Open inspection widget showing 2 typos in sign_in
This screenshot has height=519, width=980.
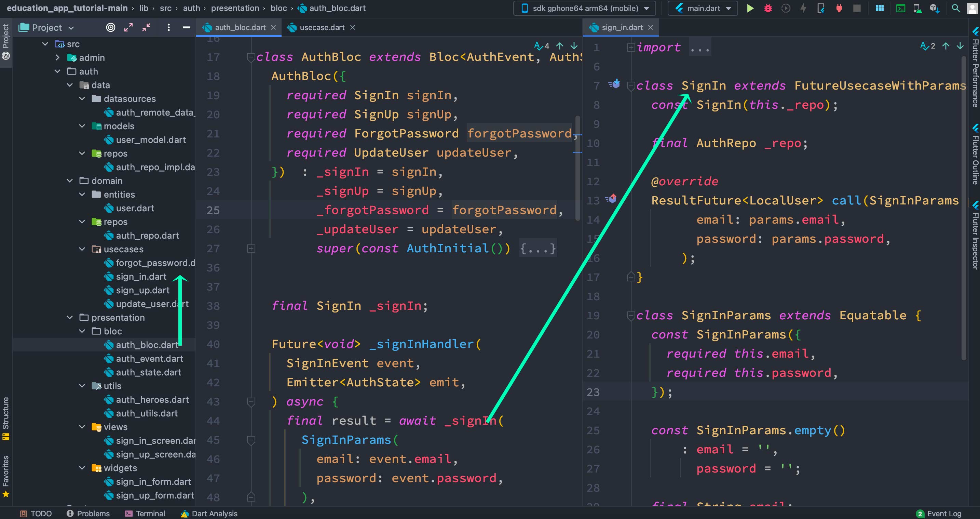coord(927,46)
